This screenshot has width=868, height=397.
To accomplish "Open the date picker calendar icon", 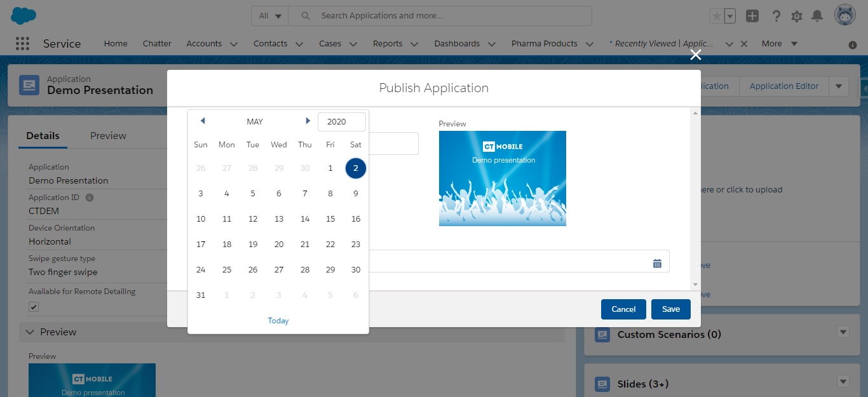I will tap(657, 263).
